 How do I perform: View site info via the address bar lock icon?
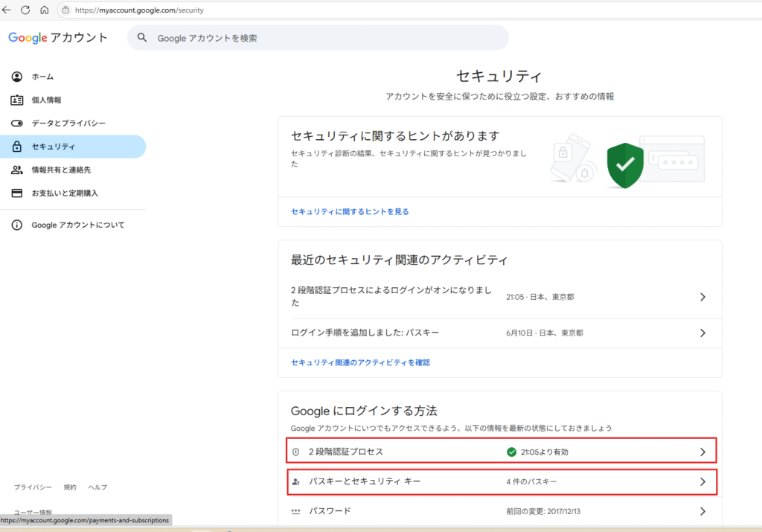(65, 10)
